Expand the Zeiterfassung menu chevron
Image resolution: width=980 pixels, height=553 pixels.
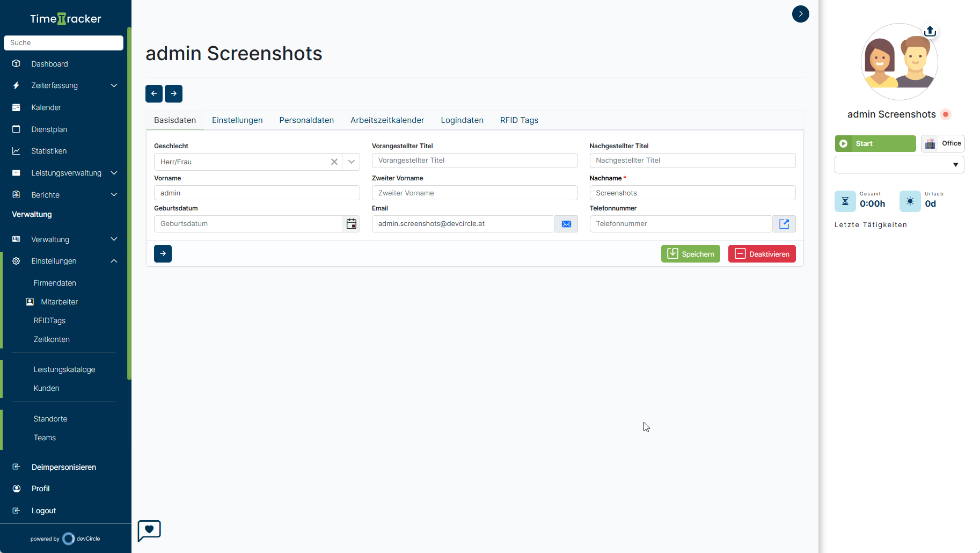coord(114,85)
